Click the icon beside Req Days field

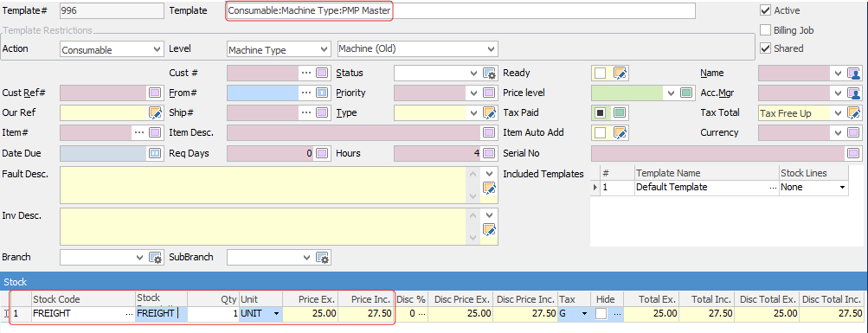tap(322, 153)
